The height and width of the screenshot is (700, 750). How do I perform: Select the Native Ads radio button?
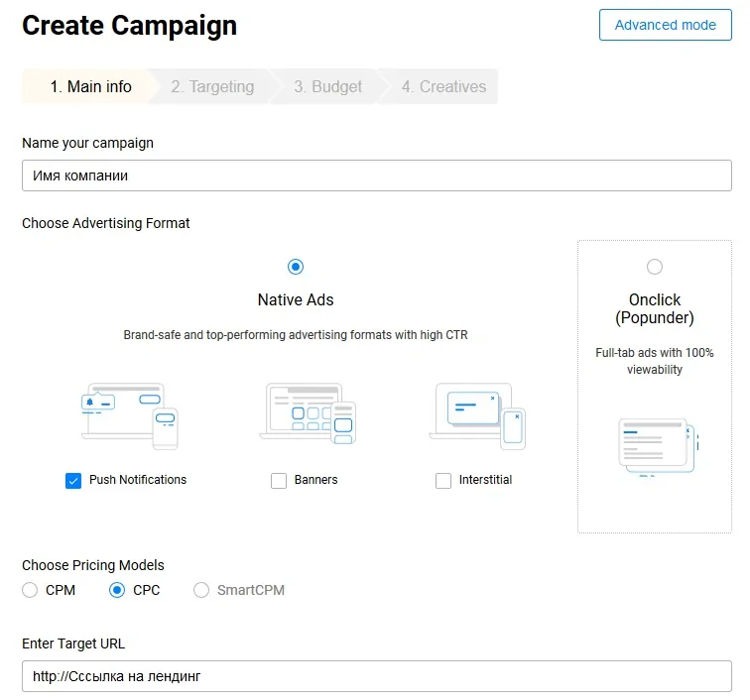click(295, 267)
